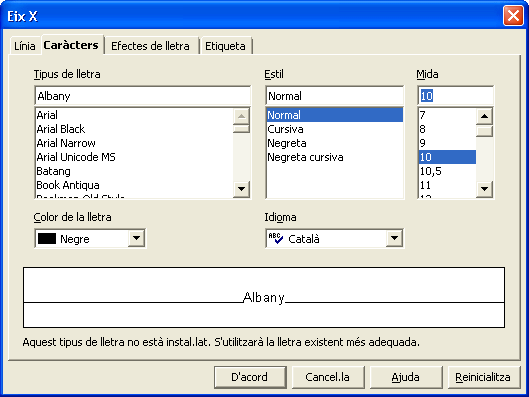This screenshot has height=397, width=529.
Task: Choose Arial Unicode MS font
Action: coord(134,157)
